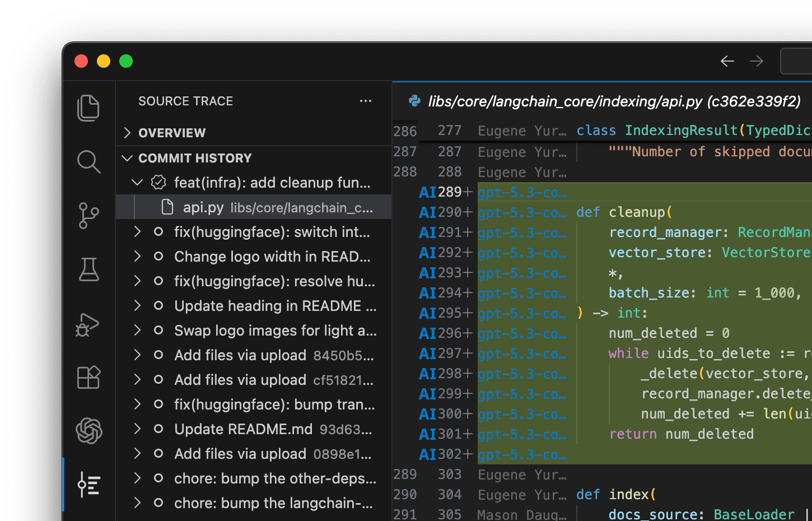Open the Extensions view
The height and width of the screenshot is (521, 812).
pyautogui.click(x=88, y=378)
